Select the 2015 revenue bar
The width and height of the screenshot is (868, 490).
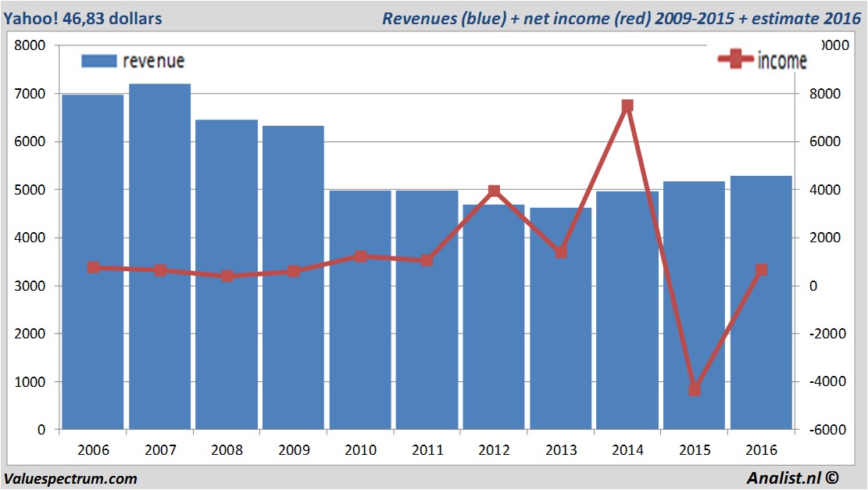(695, 305)
